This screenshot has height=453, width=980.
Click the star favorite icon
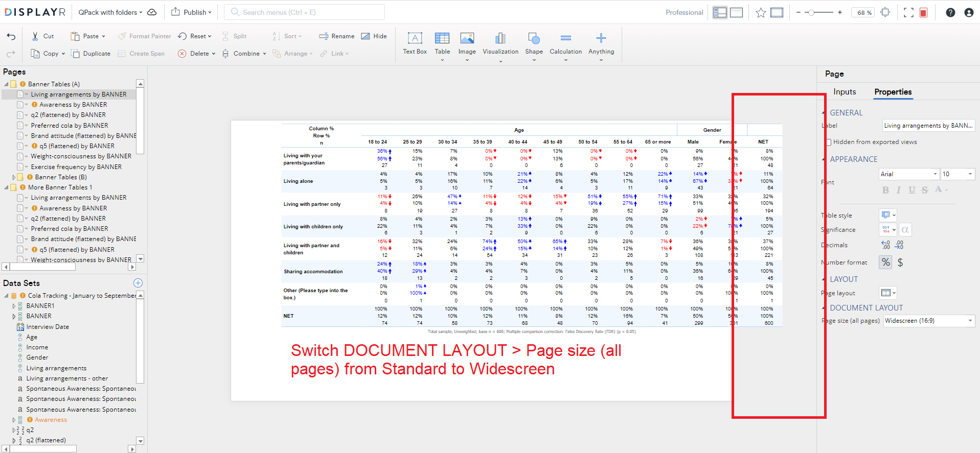pyautogui.click(x=761, y=13)
